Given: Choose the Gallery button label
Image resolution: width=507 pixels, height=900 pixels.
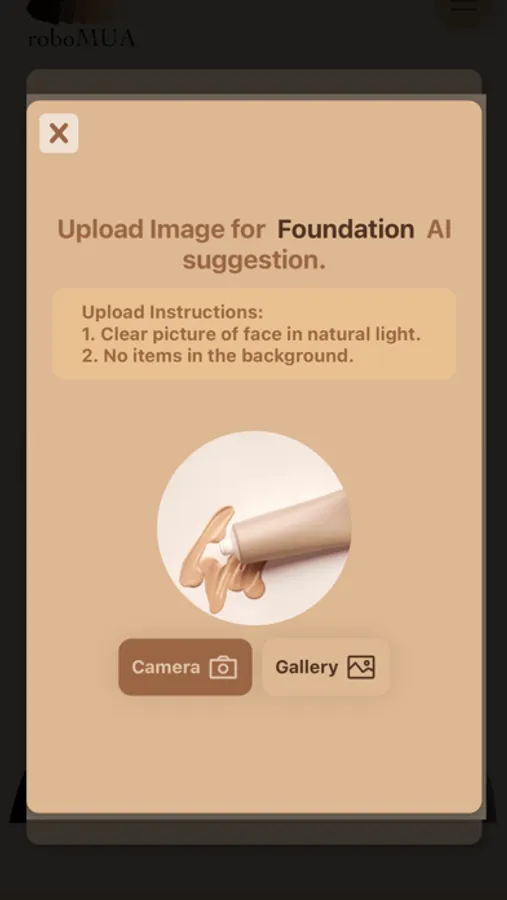Looking at the screenshot, I should 306,667.
